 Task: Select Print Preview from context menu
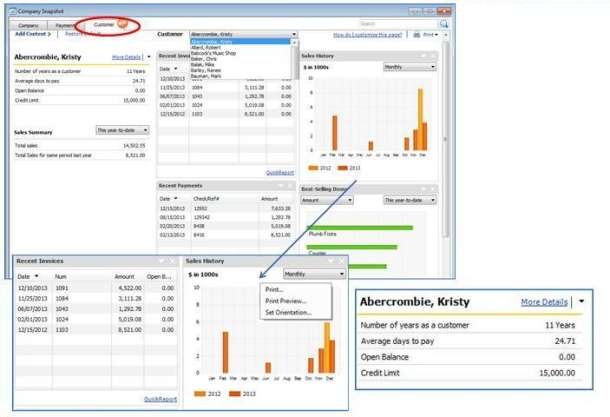(285, 301)
